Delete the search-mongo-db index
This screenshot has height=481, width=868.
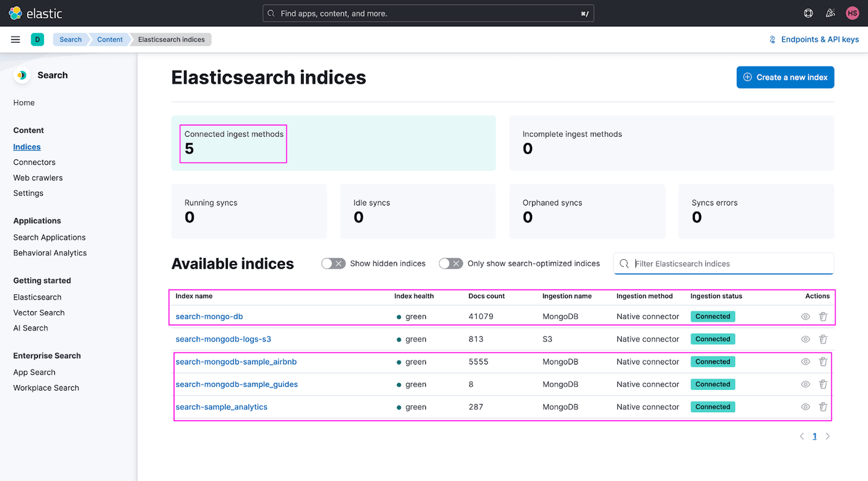823,316
